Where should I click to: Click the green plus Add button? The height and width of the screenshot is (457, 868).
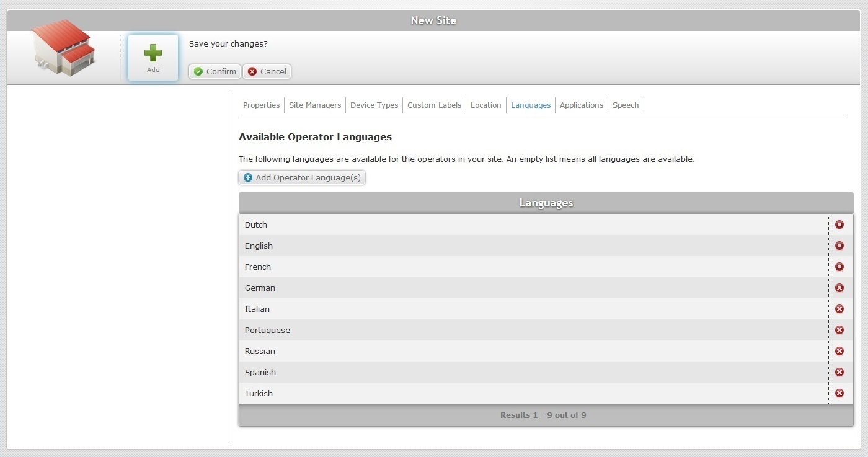click(x=153, y=58)
